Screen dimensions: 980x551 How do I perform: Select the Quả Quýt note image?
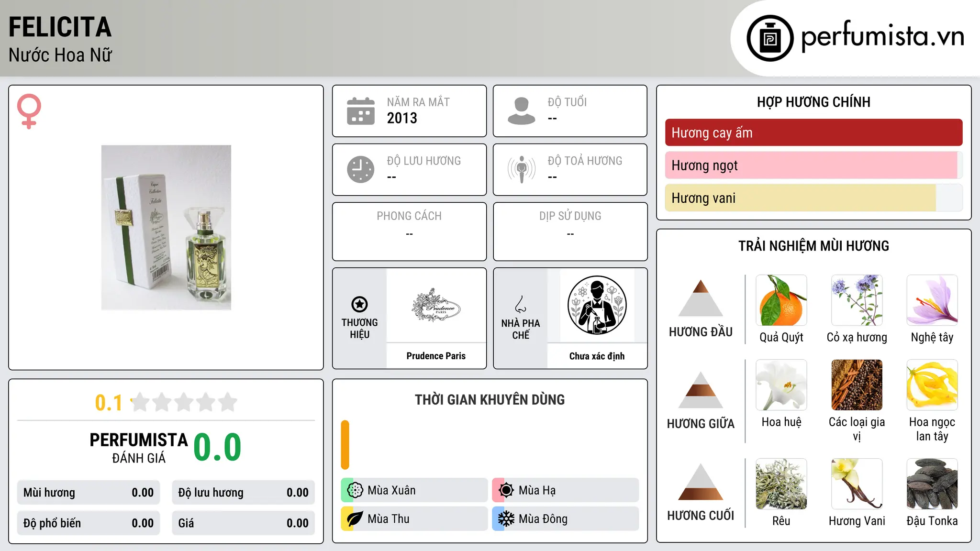[781, 300]
